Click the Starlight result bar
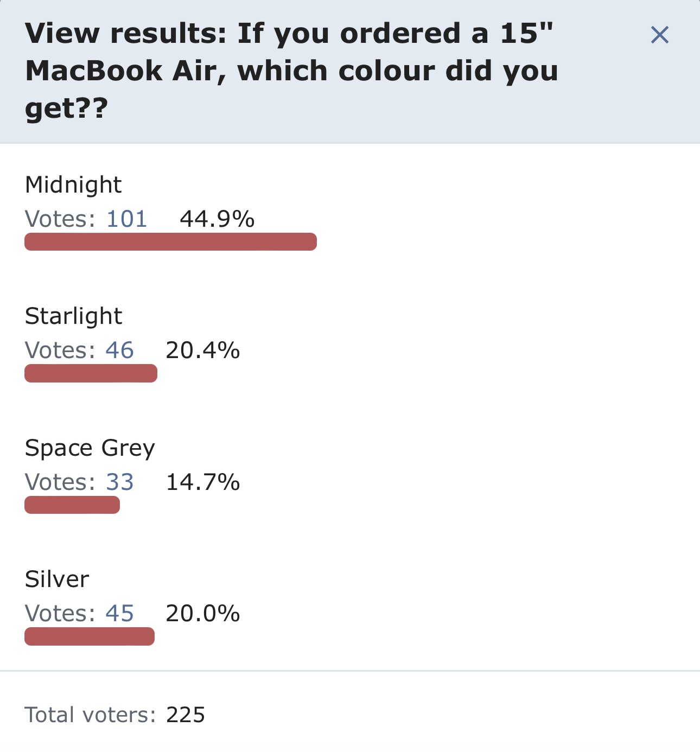Screen dimensions: 700x752 91,373
